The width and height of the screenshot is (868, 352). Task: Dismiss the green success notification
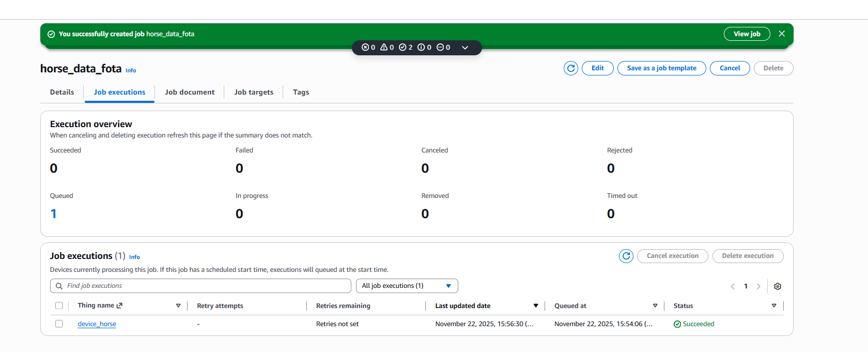click(781, 34)
